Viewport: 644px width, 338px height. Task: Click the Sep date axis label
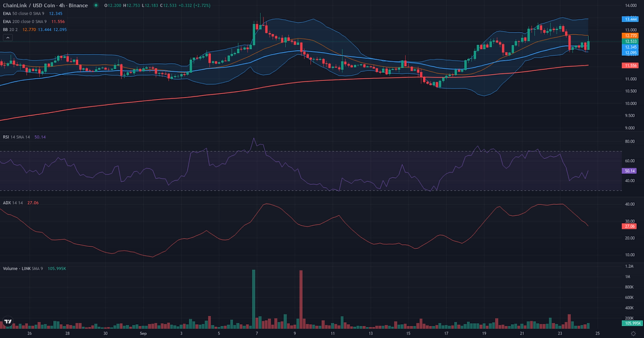143,333
